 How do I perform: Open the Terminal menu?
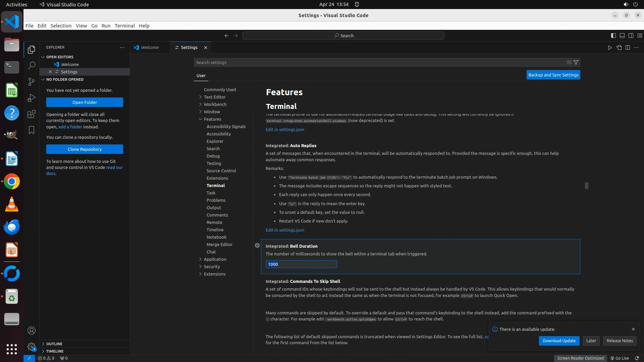click(124, 25)
